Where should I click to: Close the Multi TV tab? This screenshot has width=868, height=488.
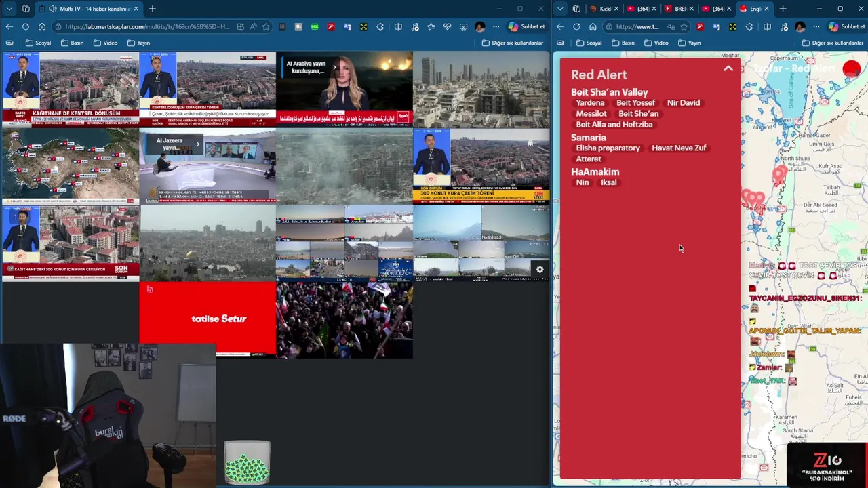[136, 9]
